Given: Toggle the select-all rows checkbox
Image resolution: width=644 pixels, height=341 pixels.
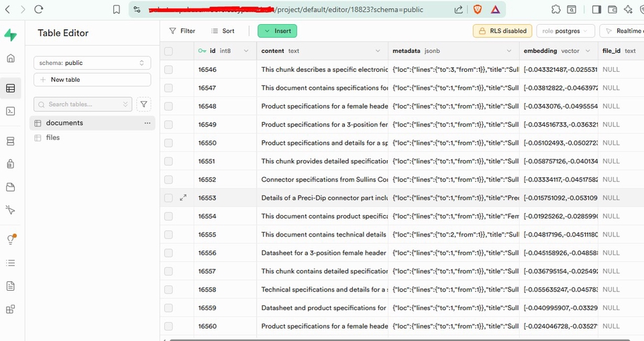Looking at the screenshot, I should (x=168, y=52).
